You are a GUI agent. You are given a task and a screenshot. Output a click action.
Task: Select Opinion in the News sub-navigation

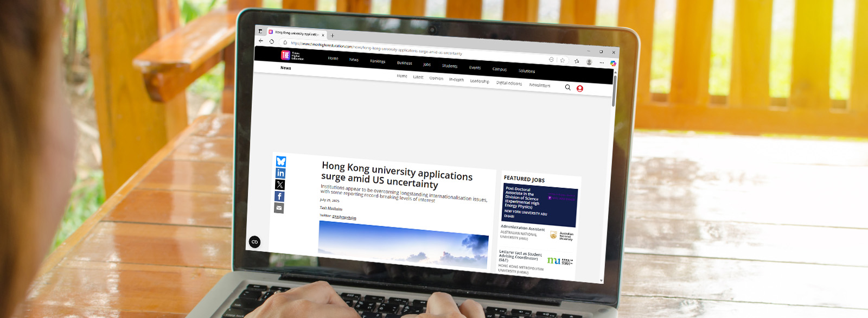pos(436,78)
